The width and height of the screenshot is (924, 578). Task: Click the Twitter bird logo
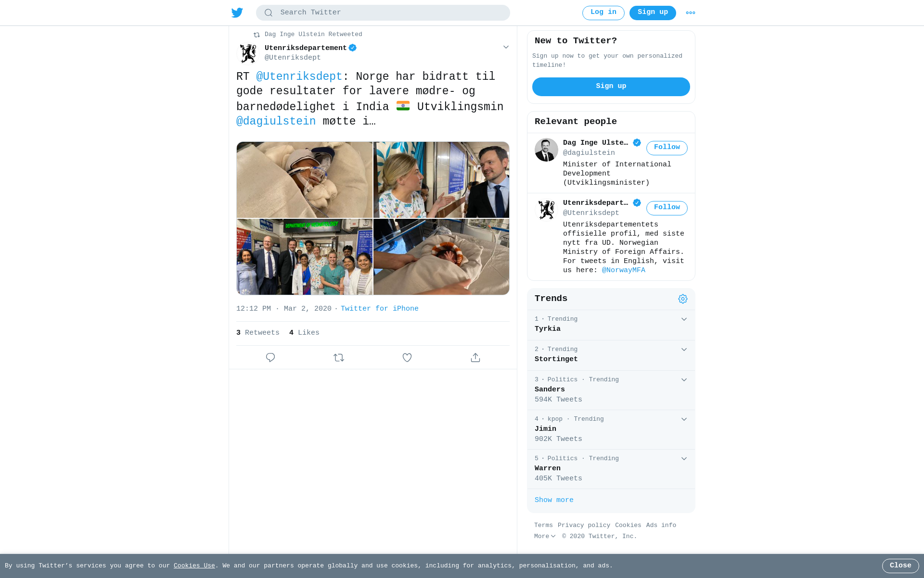pyautogui.click(x=237, y=13)
